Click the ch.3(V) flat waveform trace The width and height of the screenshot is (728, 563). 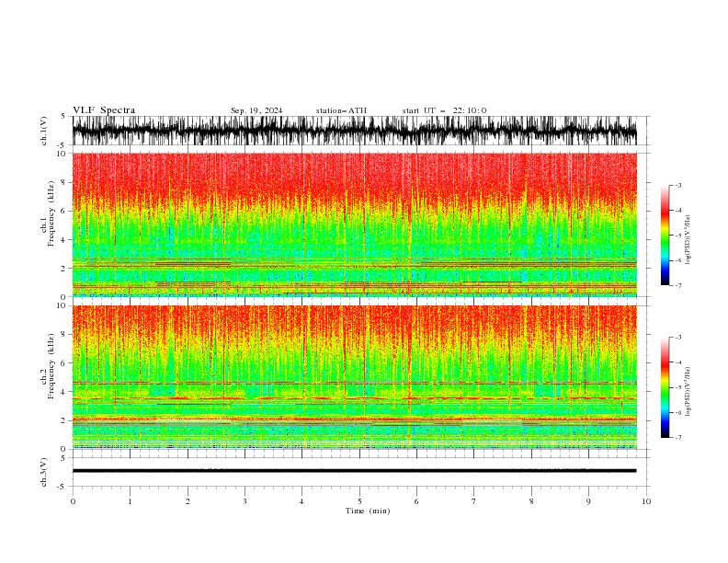355,471
